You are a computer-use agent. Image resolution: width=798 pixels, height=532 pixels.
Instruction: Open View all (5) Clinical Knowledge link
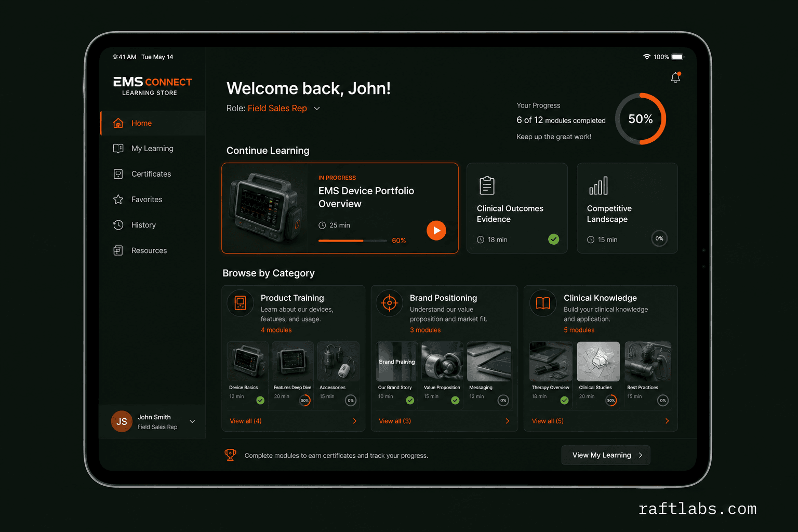[x=548, y=421]
